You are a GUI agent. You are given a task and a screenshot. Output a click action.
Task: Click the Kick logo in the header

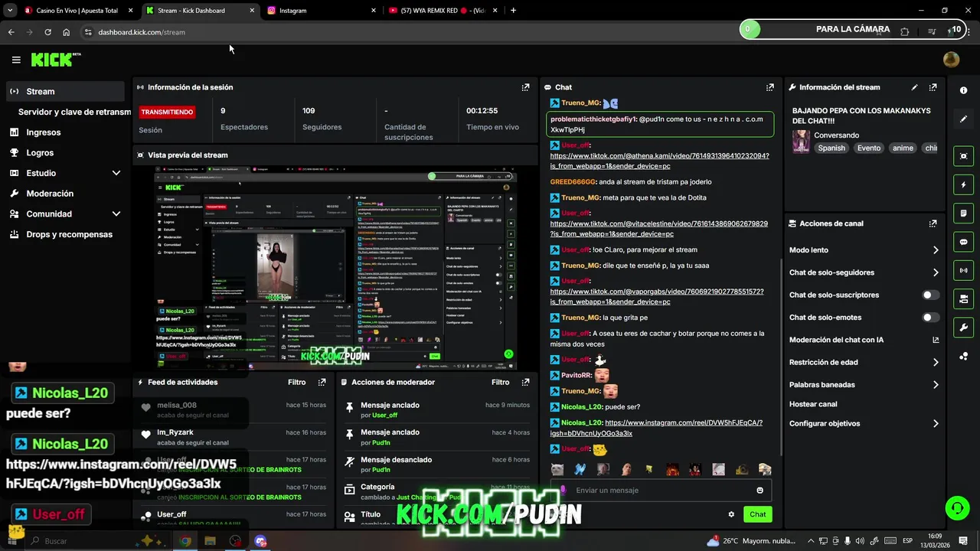point(56,60)
